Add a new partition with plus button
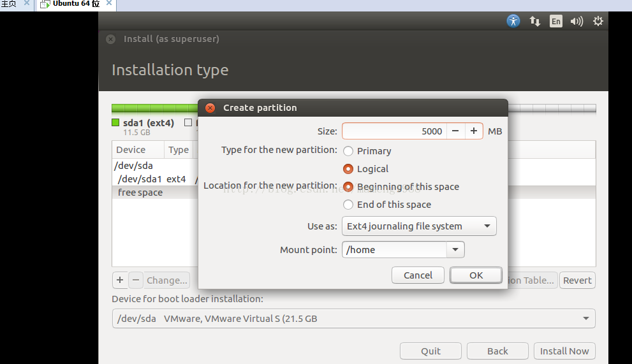 click(120, 280)
